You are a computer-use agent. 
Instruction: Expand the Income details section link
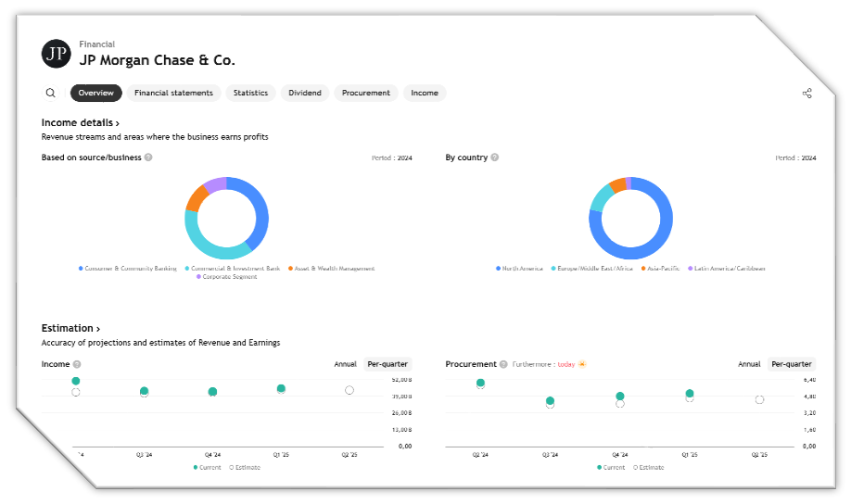pos(81,122)
